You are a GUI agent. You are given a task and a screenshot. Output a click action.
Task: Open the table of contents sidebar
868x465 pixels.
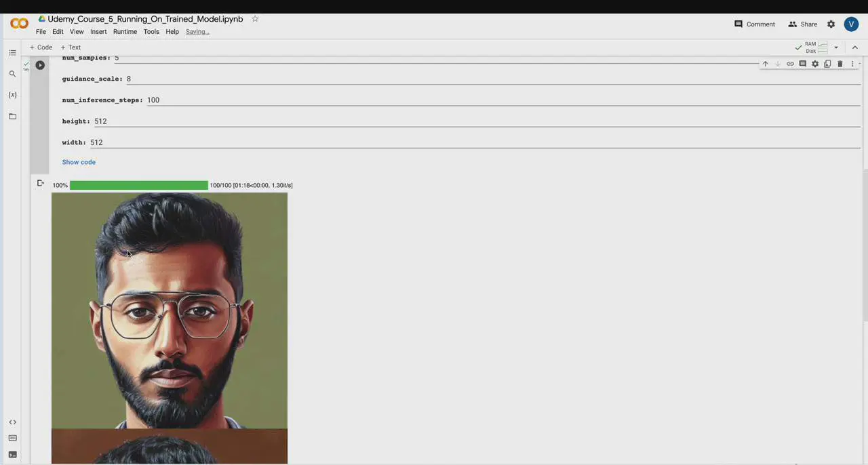click(12, 53)
